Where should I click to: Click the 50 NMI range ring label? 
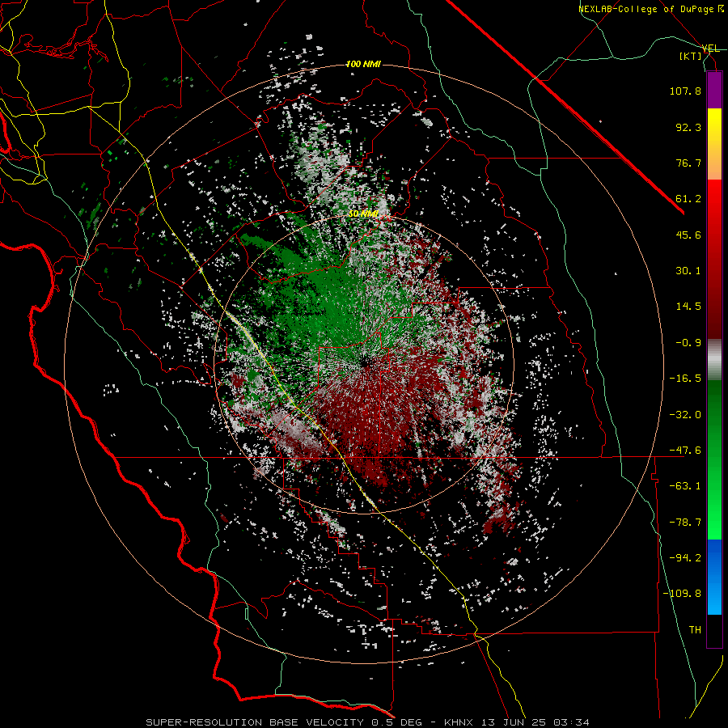coord(363,214)
